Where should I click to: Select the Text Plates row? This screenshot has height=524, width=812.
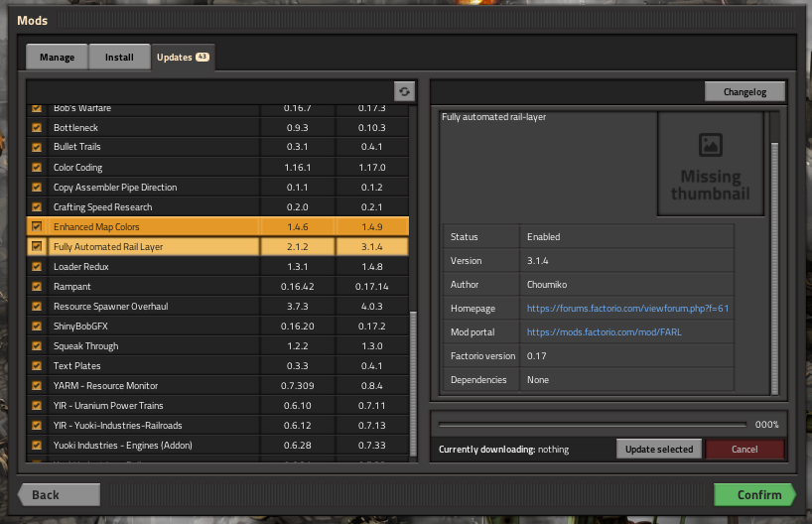(217, 365)
